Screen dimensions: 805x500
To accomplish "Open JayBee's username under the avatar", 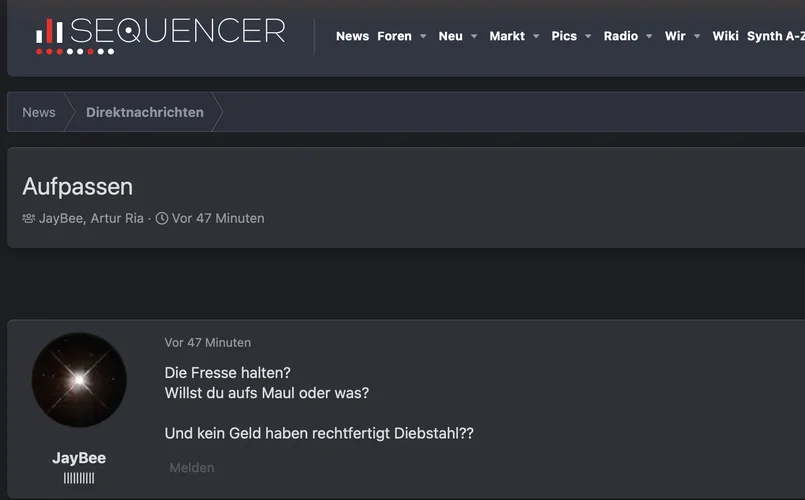I will (79, 458).
